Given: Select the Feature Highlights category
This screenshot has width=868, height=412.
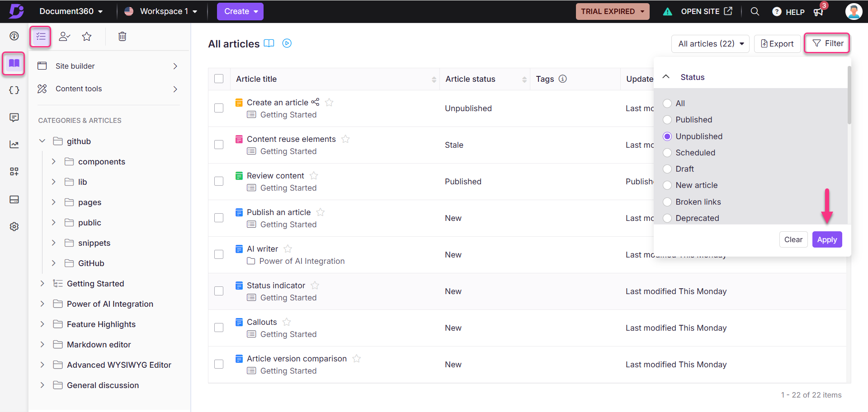Looking at the screenshot, I should 101,324.
